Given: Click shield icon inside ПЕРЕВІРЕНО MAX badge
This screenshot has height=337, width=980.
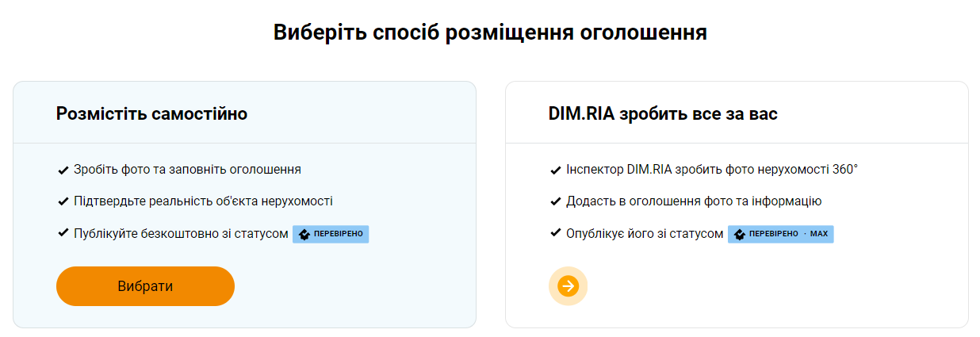Looking at the screenshot, I should (740, 235).
